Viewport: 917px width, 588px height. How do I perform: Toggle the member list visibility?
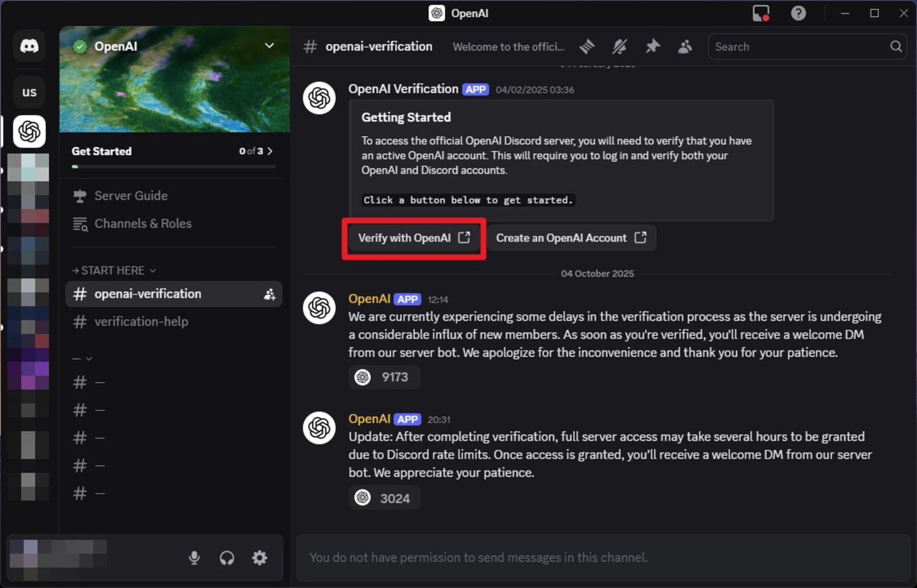(x=685, y=47)
